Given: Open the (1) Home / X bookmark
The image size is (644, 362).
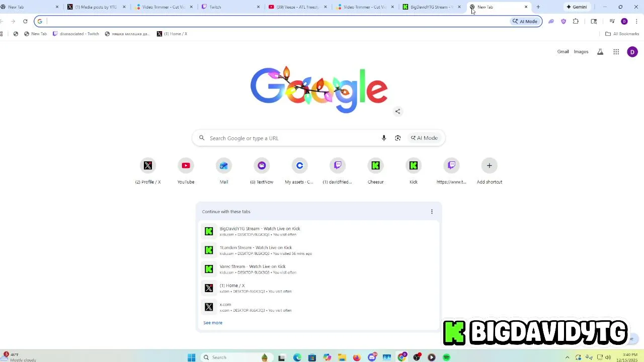Looking at the screenshot, I should [x=172, y=34].
